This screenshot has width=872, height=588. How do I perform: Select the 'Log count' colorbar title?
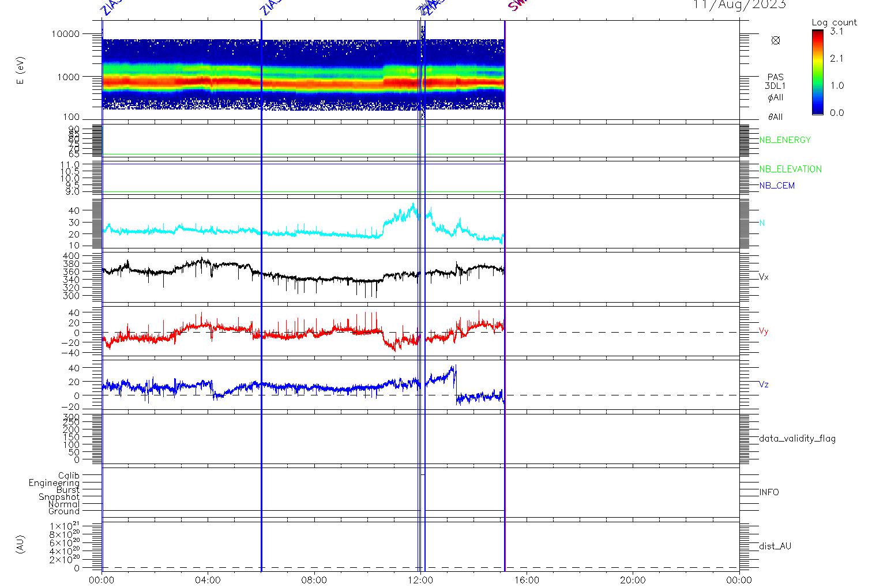point(834,22)
